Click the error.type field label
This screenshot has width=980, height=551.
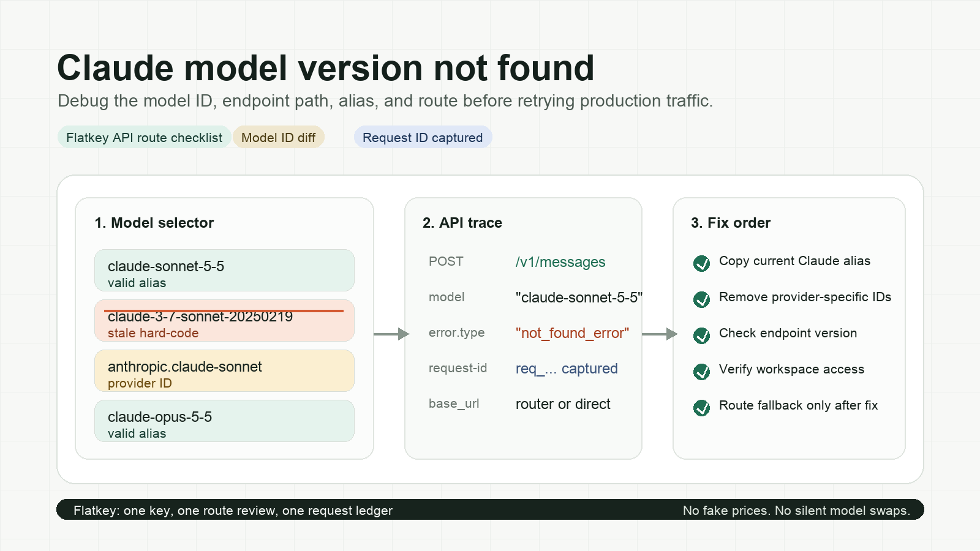tap(456, 332)
